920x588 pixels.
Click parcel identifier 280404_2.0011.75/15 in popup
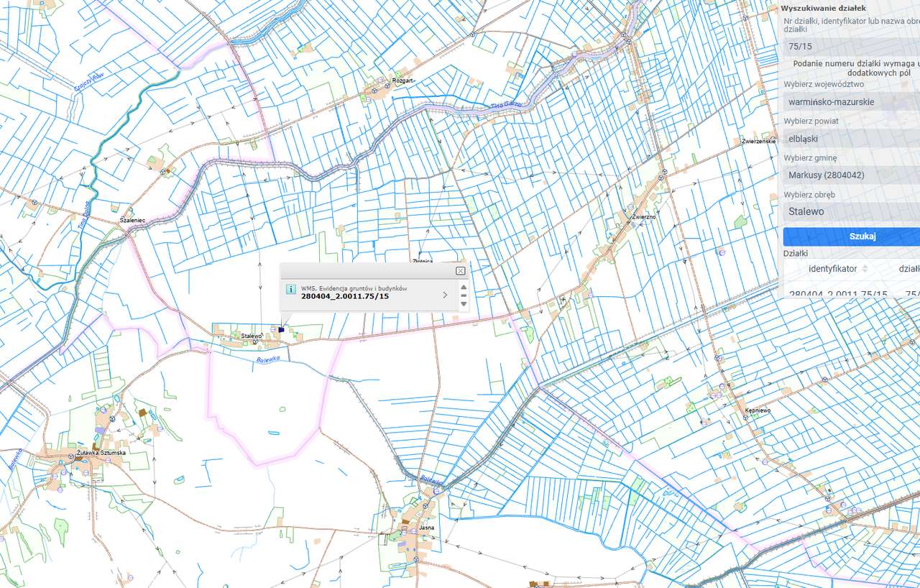click(345, 296)
